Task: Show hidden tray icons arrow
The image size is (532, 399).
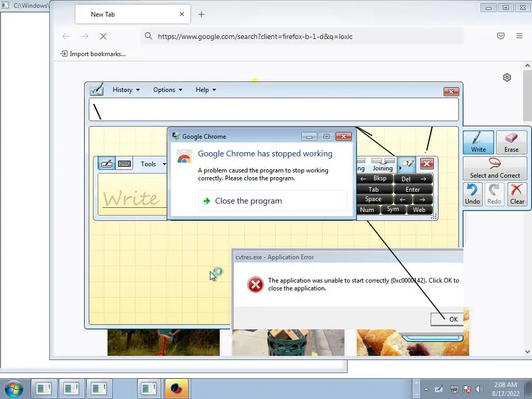Action: click(426, 389)
